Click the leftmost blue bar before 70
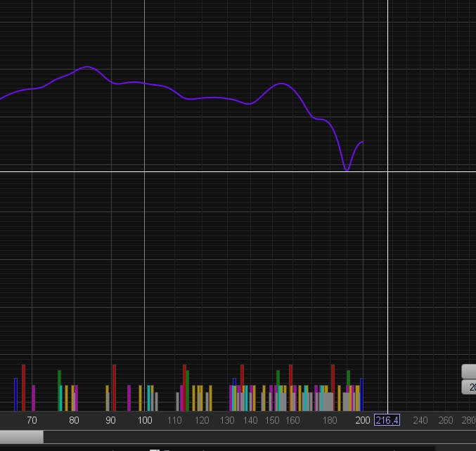 coord(15,395)
